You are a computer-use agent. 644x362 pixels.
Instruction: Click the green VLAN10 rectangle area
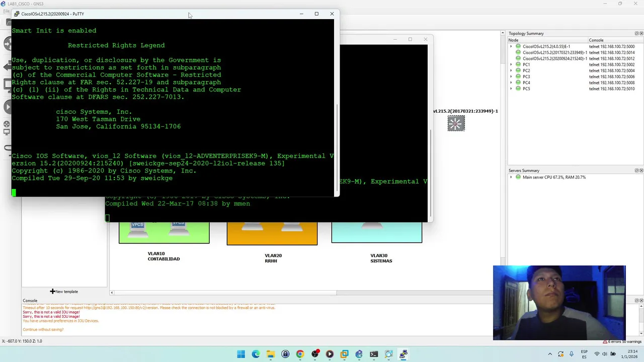pos(164,232)
